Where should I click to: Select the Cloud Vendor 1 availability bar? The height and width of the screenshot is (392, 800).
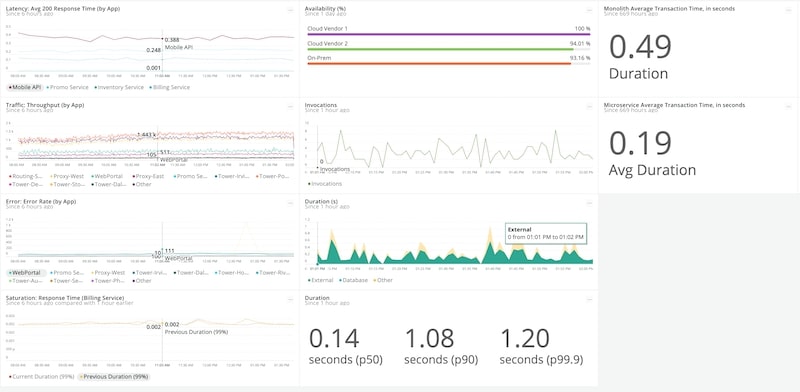click(448, 34)
